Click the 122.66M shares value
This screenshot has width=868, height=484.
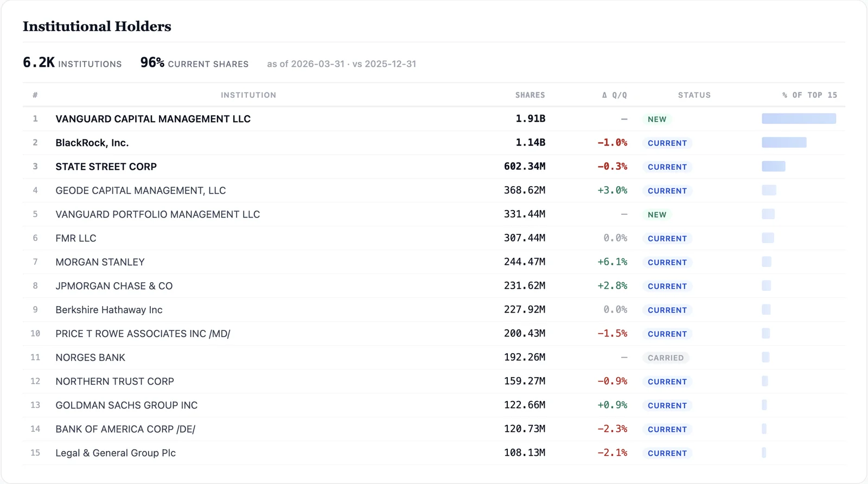click(525, 405)
